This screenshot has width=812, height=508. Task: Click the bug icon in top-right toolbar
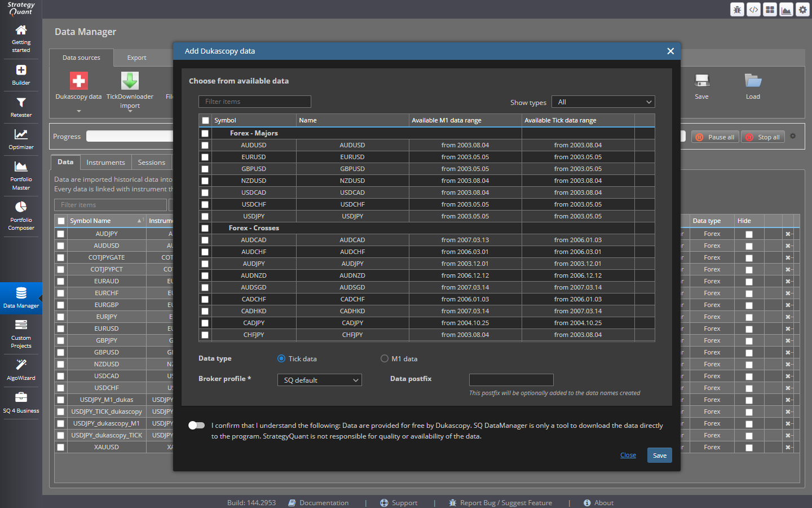[737, 10]
